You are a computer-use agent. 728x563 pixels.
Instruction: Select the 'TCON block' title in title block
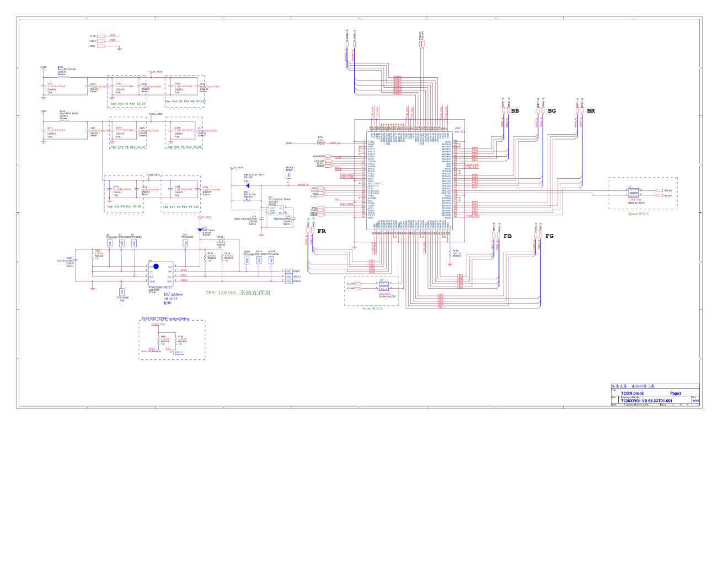click(632, 393)
